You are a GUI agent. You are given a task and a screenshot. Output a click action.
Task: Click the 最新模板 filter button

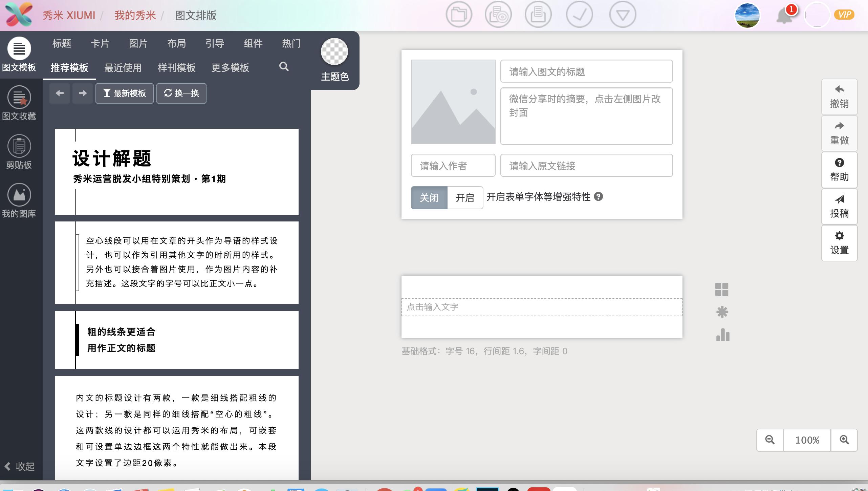coord(124,93)
